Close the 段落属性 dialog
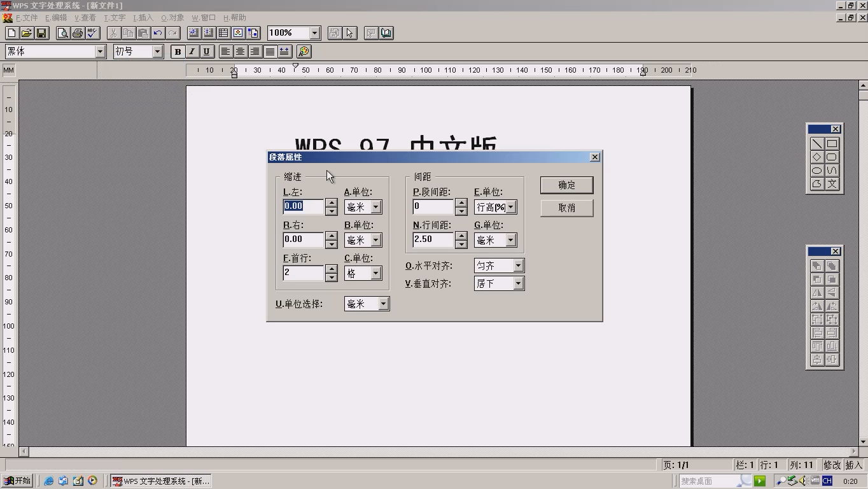Image resolution: width=868 pixels, height=489 pixels. 594,157
